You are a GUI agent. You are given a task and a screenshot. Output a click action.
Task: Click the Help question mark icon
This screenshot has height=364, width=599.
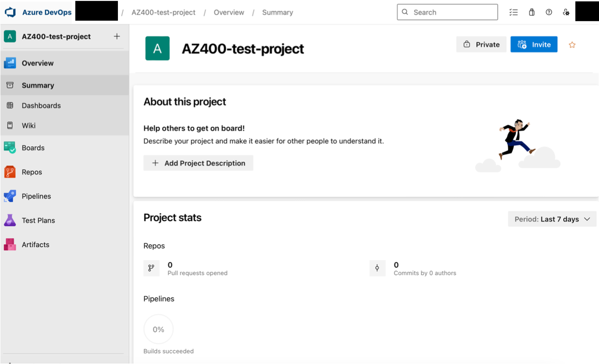pos(549,12)
